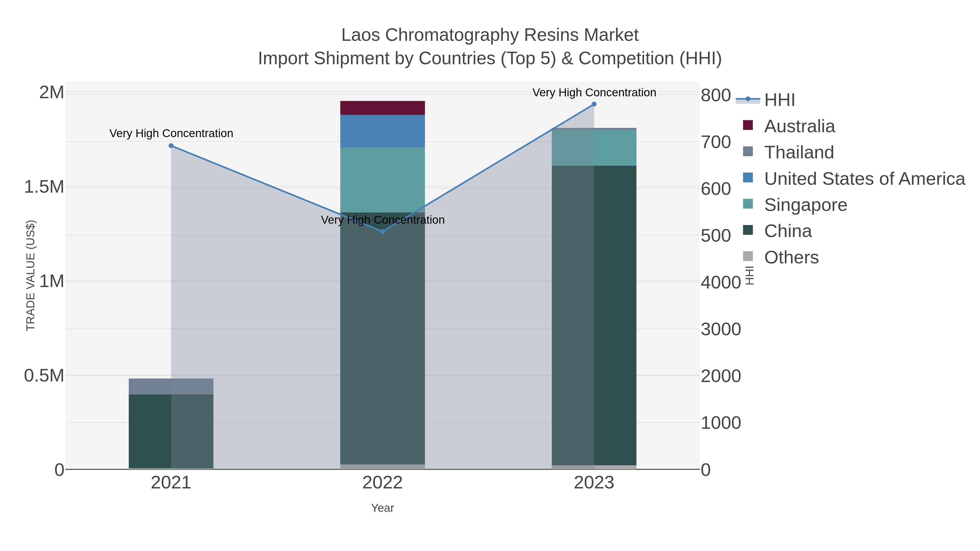Click Very High Concentration annotation above 2021
Image resolution: width=980 pixels, height=551 pixels.
[171, 134]
